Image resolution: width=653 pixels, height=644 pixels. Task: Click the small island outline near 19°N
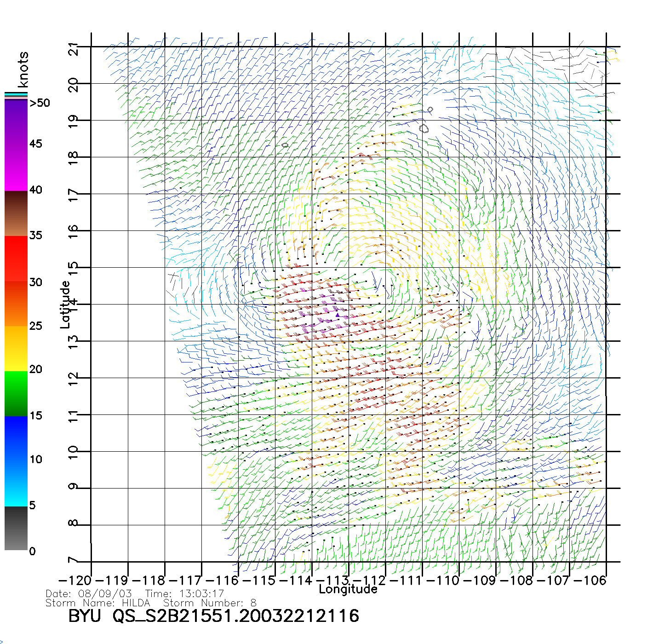(x=430, y=109)
